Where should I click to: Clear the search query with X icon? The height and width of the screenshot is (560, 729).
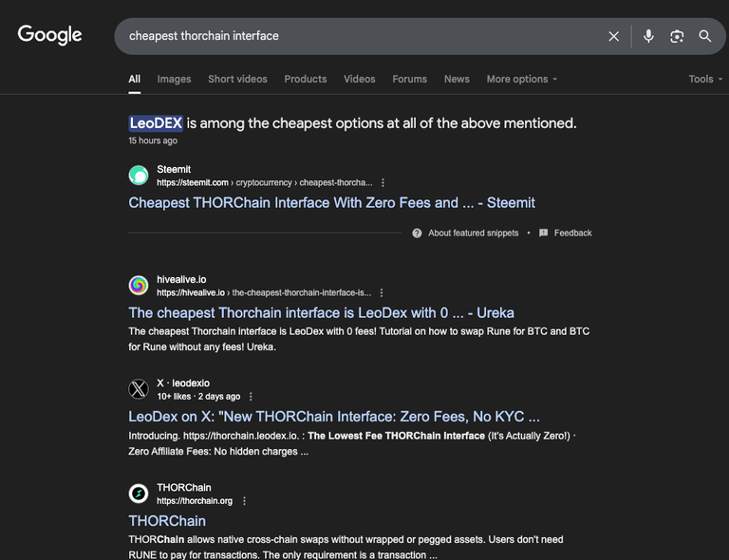click(614, 36)
